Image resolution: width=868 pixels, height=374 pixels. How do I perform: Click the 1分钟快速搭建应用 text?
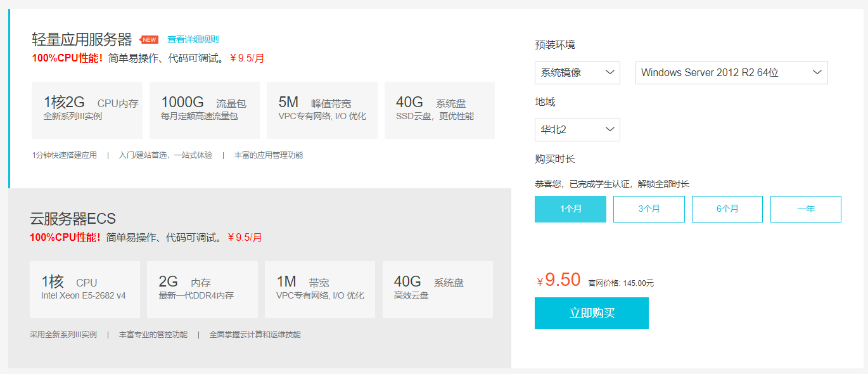click(x=64, y=155)
